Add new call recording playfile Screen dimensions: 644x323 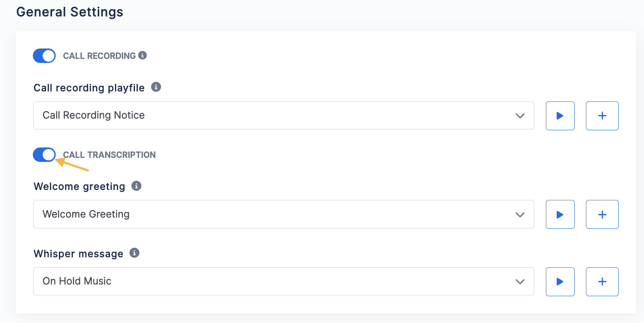(x=602, y=116)
